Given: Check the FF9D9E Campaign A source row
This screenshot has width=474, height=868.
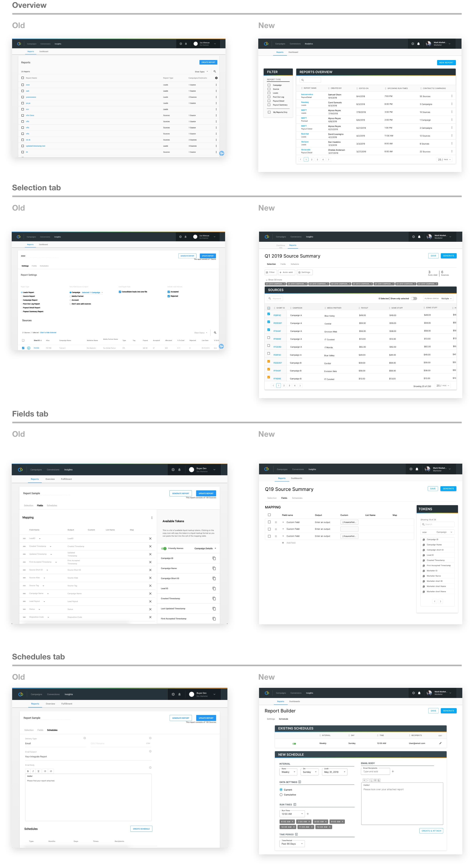Looking at the screenshot, I should [269, 338].
